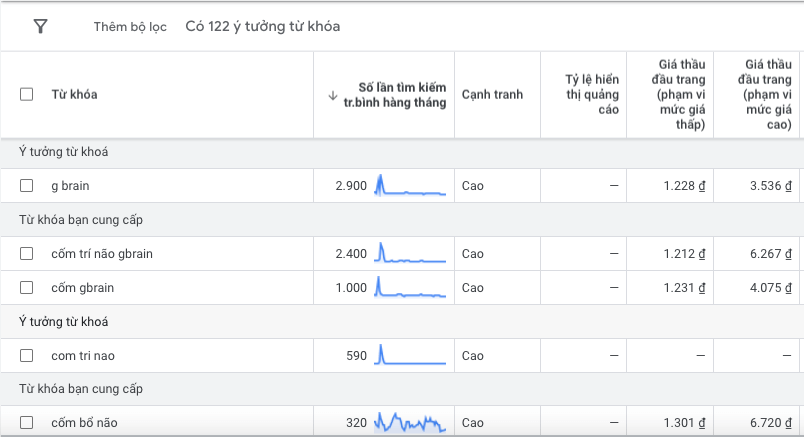
Task: Tick the select-all checkbox in the header
Action: (x=27, y=94)
